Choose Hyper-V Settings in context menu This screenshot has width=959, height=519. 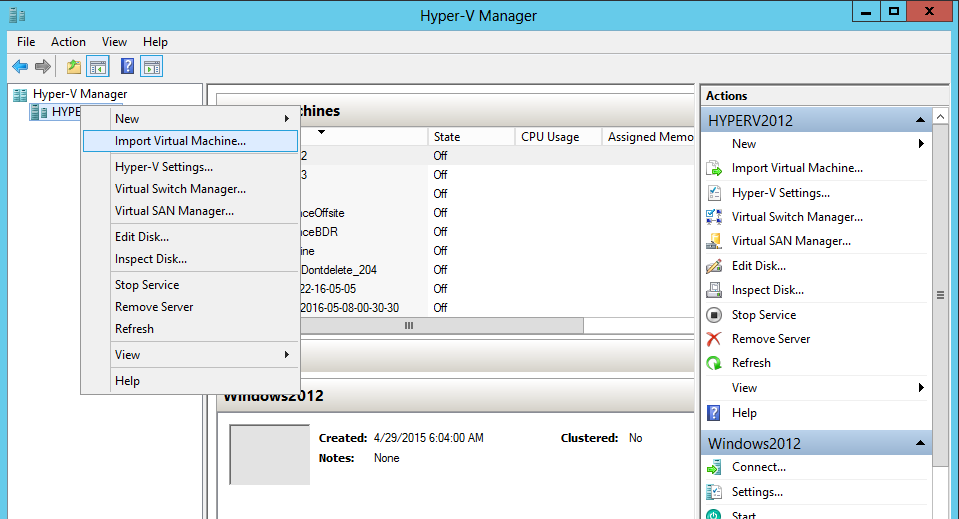pyautogui.click(x=190, y=167)
